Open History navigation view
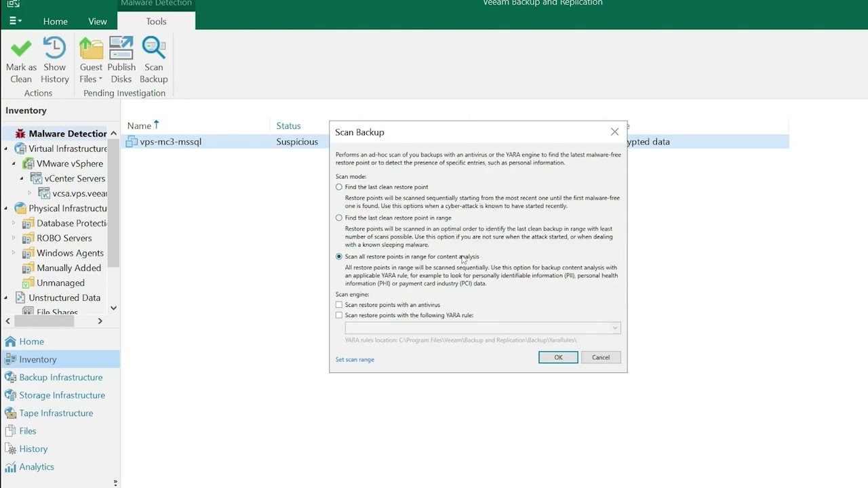The width and height of the screenshot is (868, 488). coord(60,449)
